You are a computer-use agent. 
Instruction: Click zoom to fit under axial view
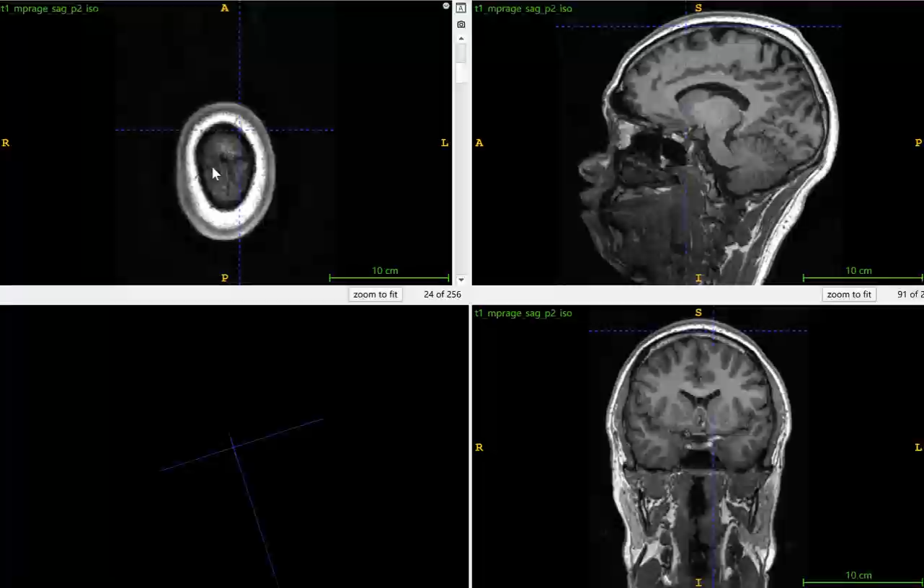click(375, 294)
